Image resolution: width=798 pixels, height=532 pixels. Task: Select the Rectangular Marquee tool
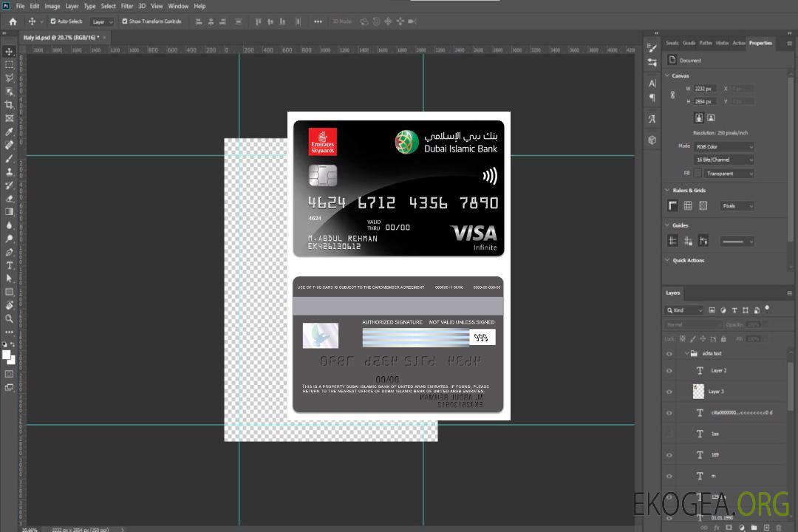click(x=9, y=65)
